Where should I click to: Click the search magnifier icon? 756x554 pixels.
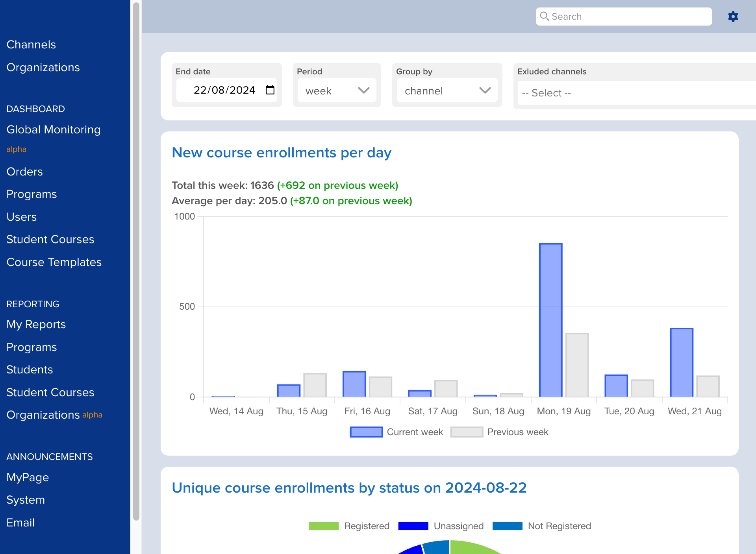pyautogui.click(x=544, y=16)
